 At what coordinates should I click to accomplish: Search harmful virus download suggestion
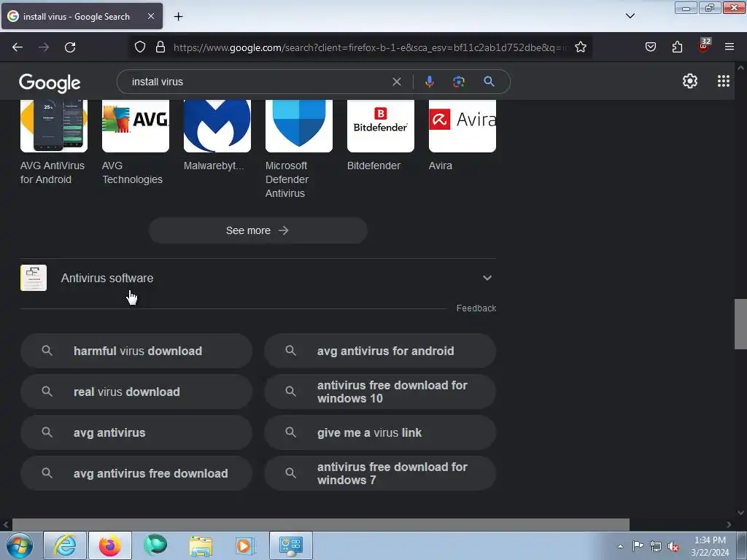coord(136,351)
